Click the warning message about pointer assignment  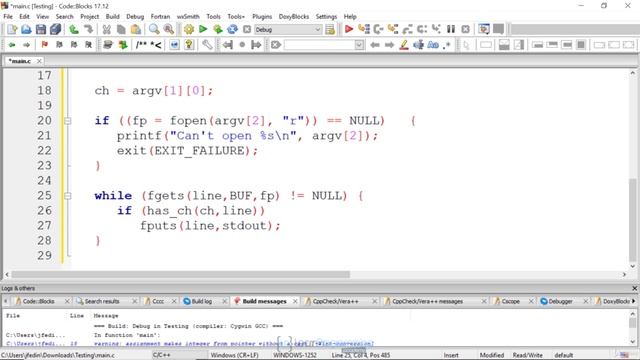[233, 344]
